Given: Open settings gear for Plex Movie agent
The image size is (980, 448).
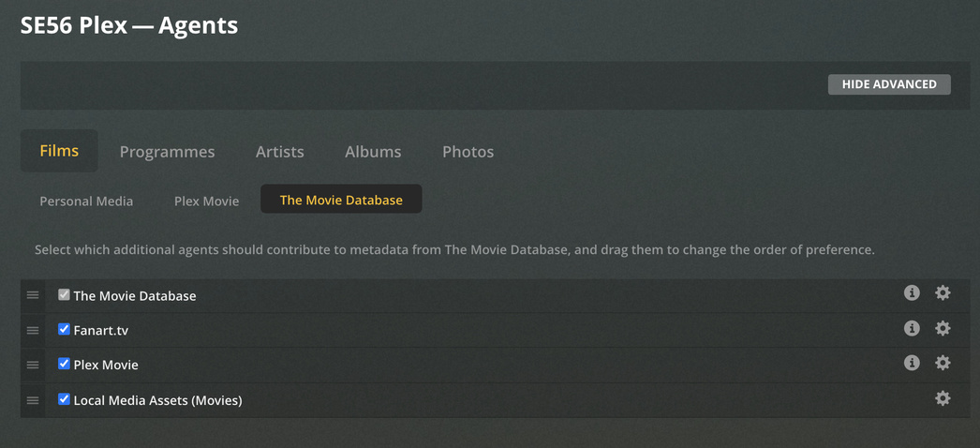Looking at the screenshot, I should tap(943, 363).
